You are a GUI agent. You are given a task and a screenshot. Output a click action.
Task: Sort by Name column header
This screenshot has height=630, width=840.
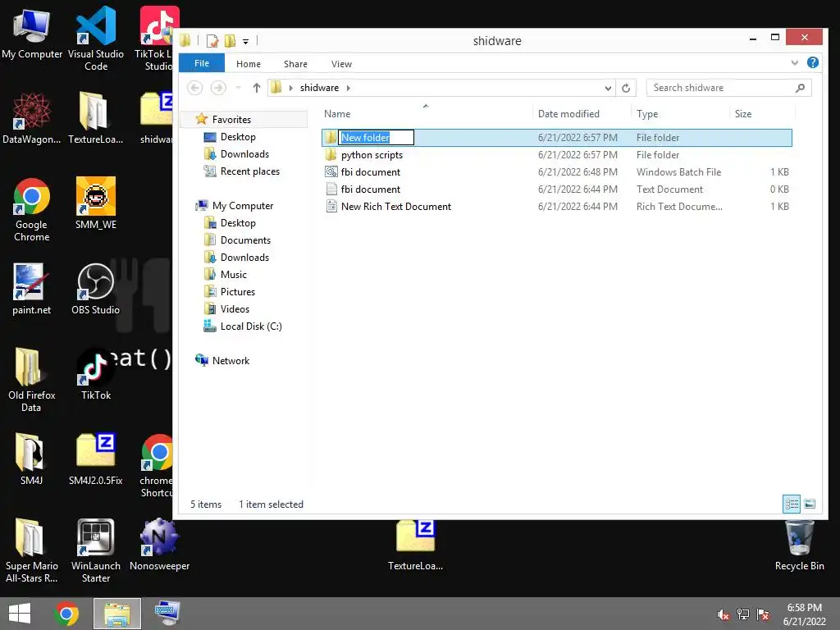coord(427,113)
